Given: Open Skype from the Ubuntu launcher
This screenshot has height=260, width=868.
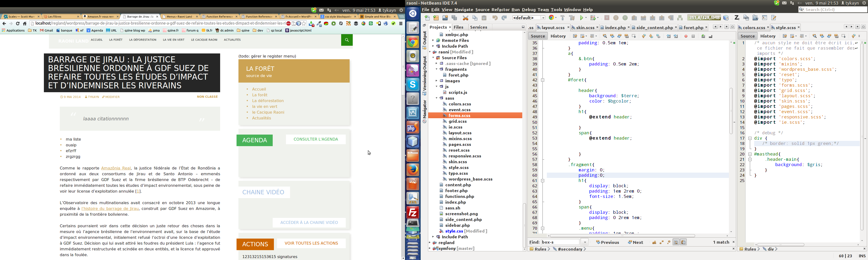Looking at the screenshot, I should tap(413, 84).
